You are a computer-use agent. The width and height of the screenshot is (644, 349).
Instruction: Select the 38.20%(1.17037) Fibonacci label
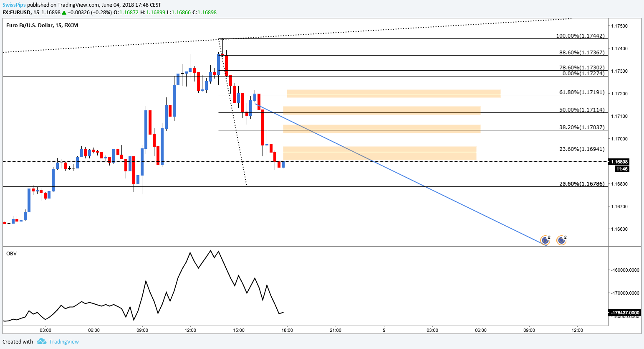582,127
